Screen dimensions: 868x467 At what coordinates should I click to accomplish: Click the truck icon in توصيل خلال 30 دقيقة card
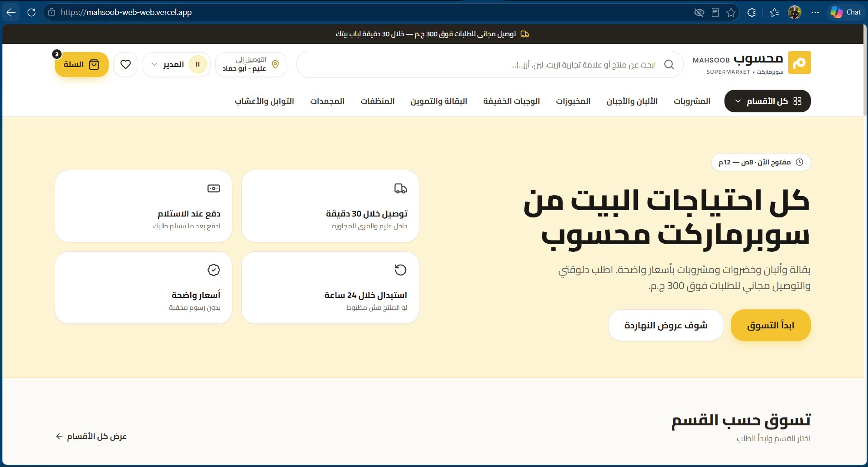click(x=401, y=188)
